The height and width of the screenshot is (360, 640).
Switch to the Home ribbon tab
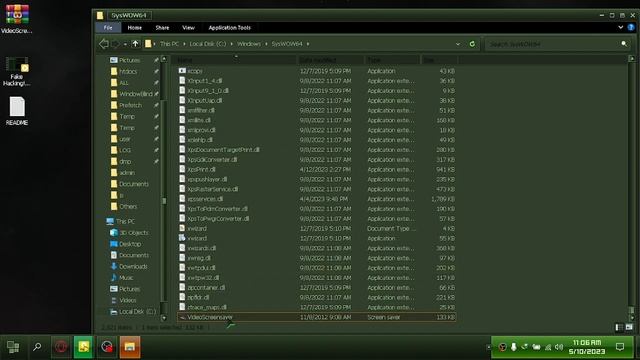tap(135, 28)
